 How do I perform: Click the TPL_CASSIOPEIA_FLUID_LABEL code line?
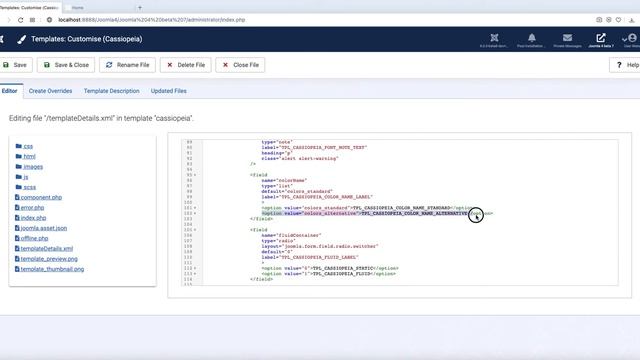310,257
